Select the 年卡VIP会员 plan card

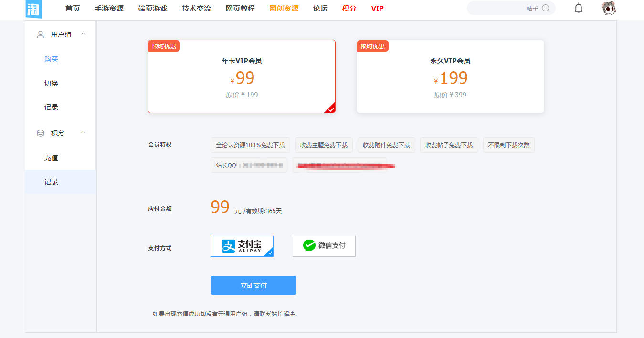tap(242, 76)
